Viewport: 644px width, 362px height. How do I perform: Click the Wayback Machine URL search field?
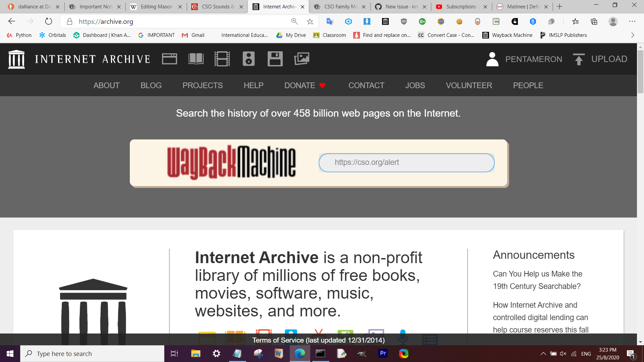tap(407, 163)
